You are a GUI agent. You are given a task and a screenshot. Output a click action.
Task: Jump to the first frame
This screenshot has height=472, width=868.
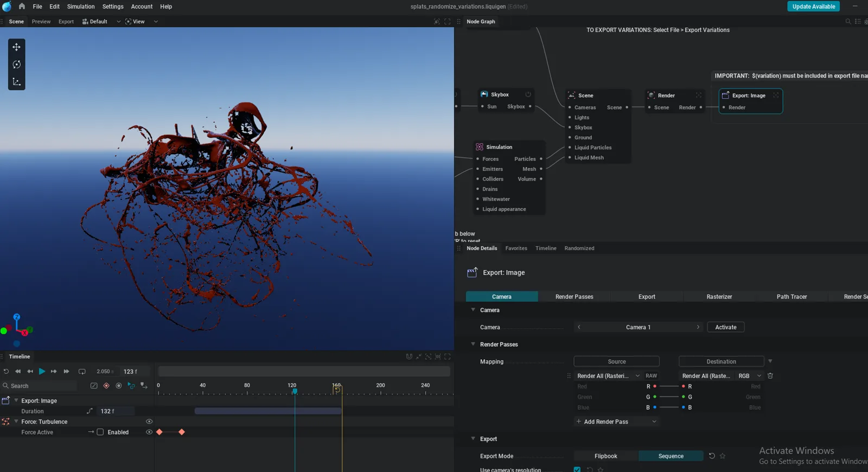(x=18, y=372)
